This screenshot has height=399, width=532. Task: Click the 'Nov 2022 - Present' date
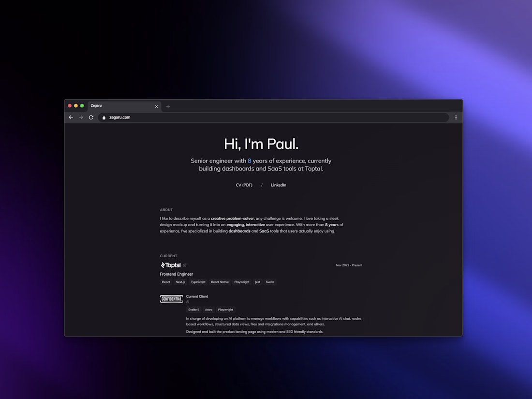click(349, 266)
